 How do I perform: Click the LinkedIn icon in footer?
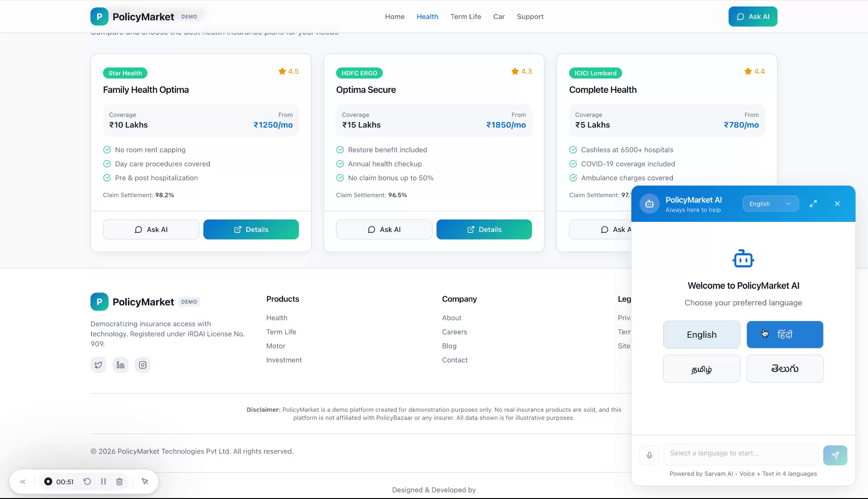[x=120, y=365]
